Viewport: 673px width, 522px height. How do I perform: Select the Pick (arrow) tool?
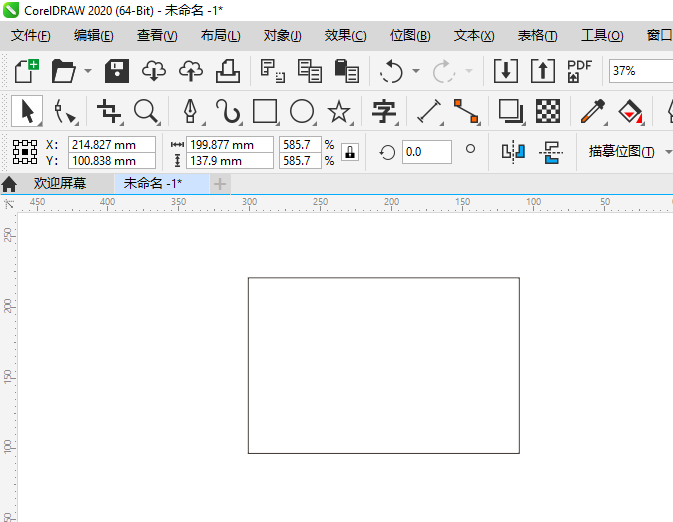pyautogui.click(x=27, y=111)
